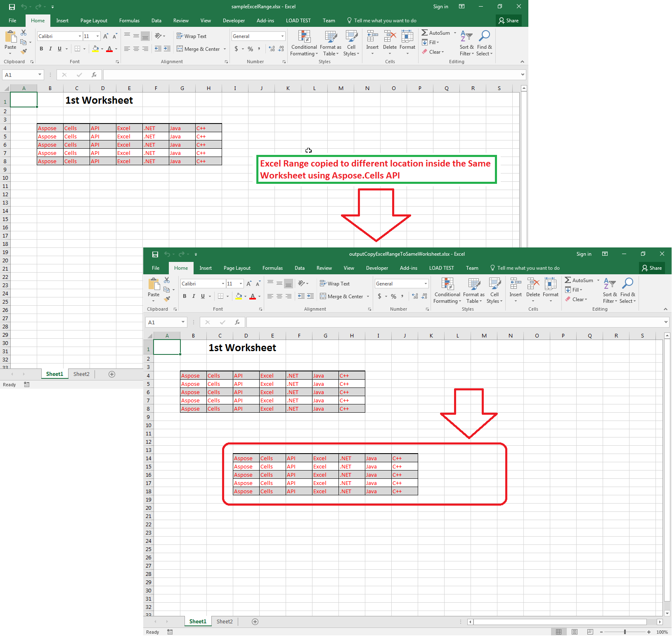Expand formula bar in lower window

coord(666,322)
